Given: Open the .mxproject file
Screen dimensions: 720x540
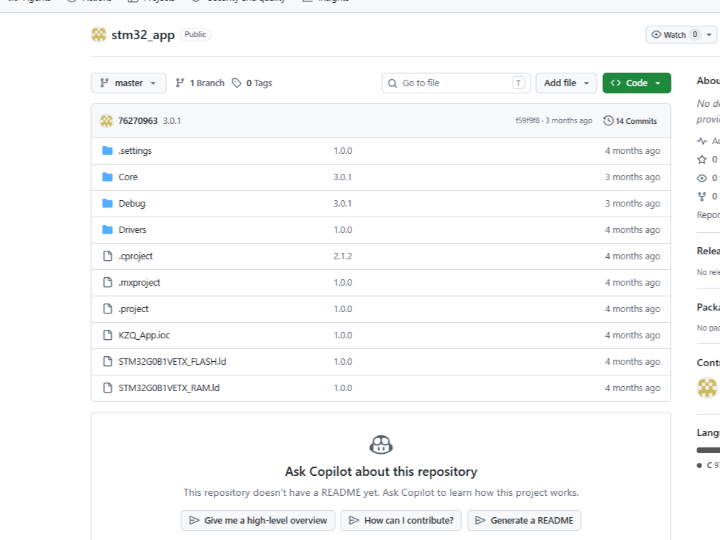Looking at the screenshot, I should (139, 282).
